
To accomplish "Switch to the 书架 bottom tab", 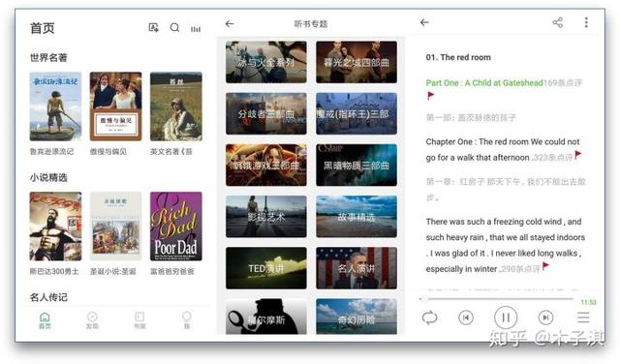I will pos(139,320).
